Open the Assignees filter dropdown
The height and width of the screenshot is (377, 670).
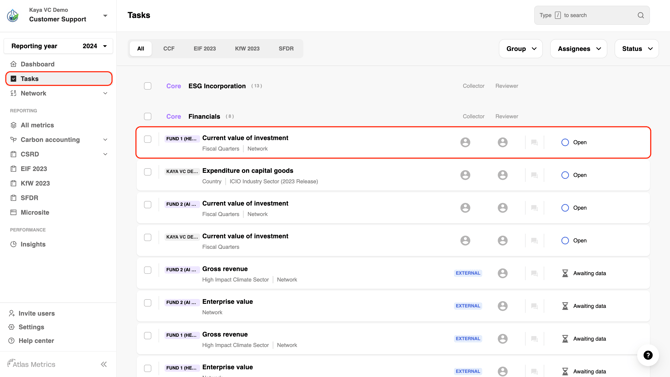point(579,49)
